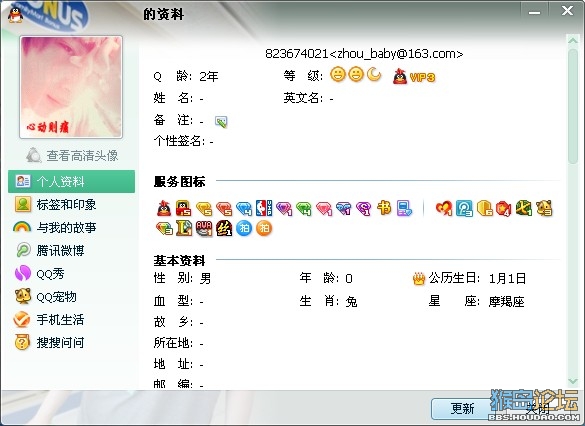
Task: Click the orange 拍 paipai icon
Action: (x=264, y=228)
